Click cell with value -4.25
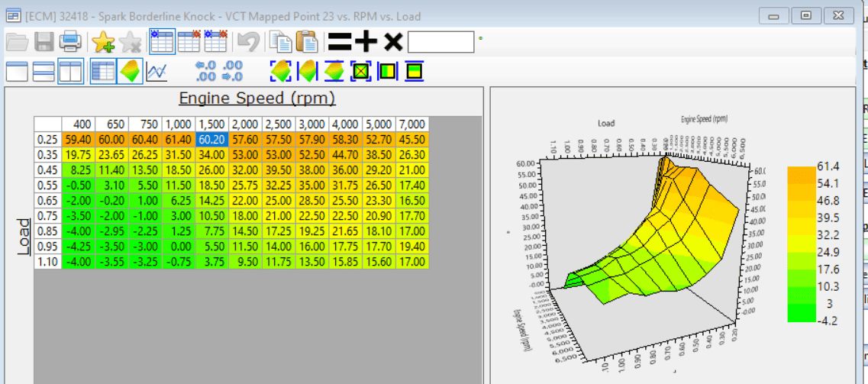The image size is (868, 384). coord(79,248)
